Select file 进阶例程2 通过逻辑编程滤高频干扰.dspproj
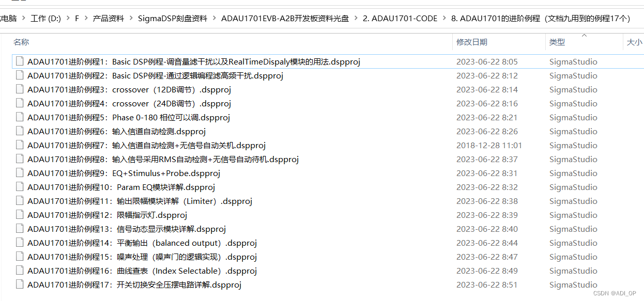This screenshot has width=644, height=301. coord(155,75)
